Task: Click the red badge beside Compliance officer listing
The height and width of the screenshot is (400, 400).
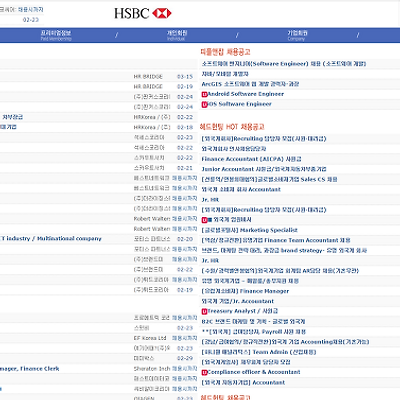Action: click(204, 373)
